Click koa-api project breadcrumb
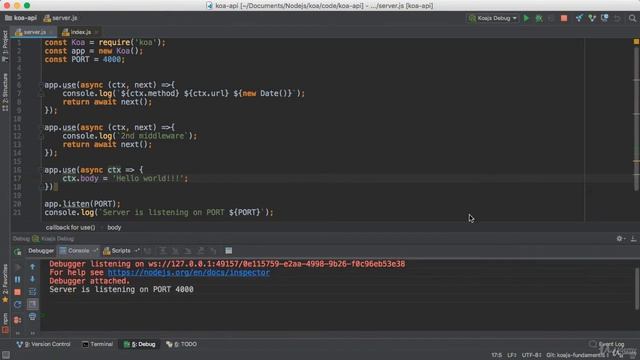Image resolution: width=640 pixels, height=360 pixels. pyautogui.click(x=20, y=18)
